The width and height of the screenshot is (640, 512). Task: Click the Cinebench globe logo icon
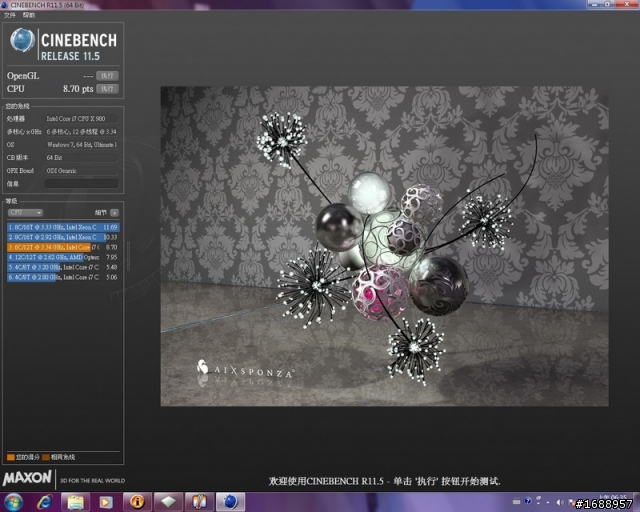22,40
